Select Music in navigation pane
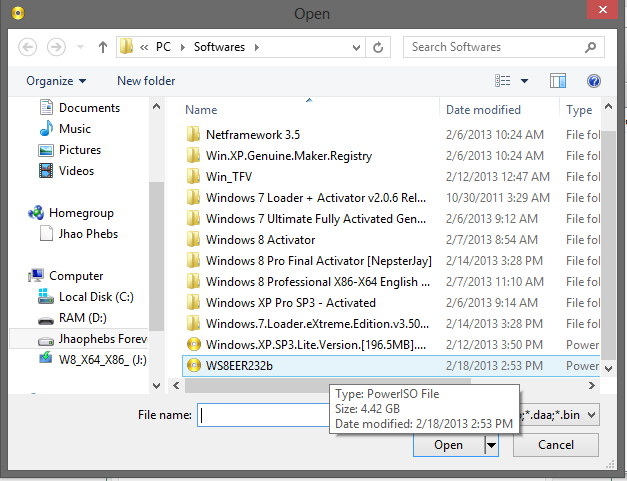627x481 pixels. pyautogui.click(x=65, y=129)
